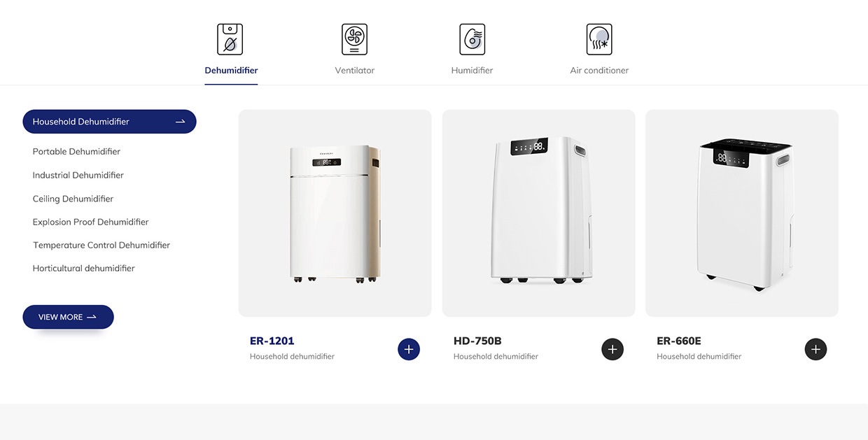
Task: Open Ceiling Dehumidifier category
Action: click(73, 199)
